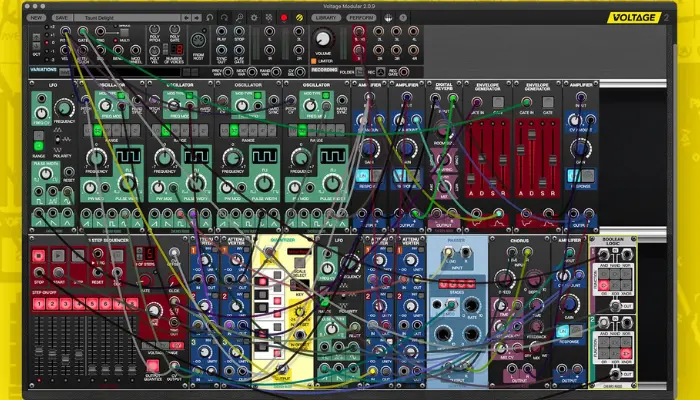
Task: Toggle the OUTPUT QUANTIZE button on the sequencer
Action: tap(153, 366)
